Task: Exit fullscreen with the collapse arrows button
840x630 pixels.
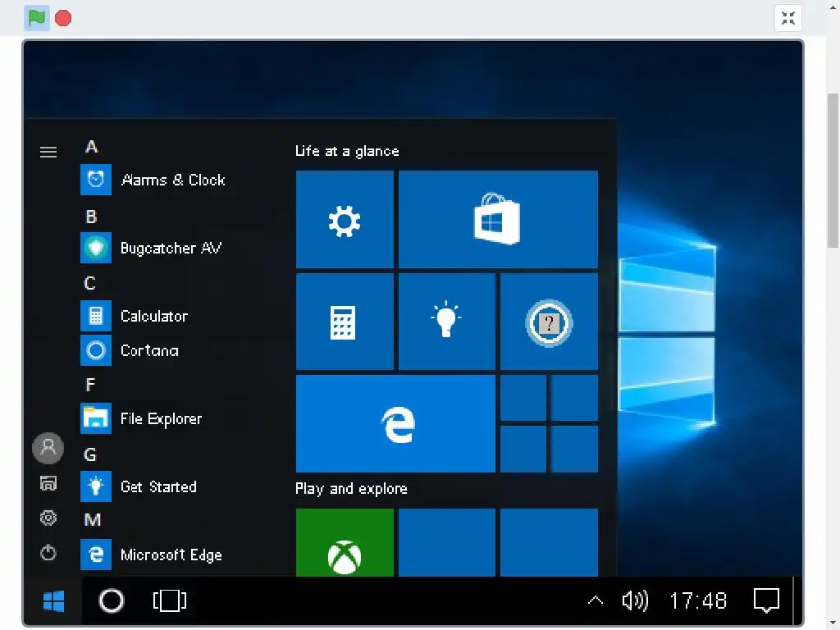Action: pos(787,18)
